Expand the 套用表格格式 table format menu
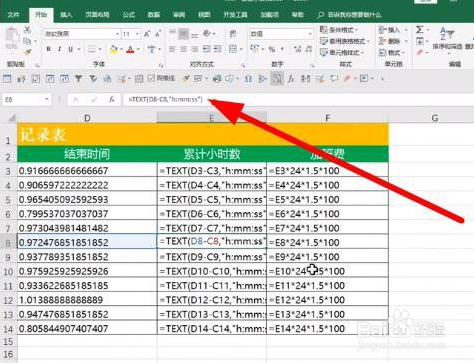474x363 pixels. click(345, 41)
